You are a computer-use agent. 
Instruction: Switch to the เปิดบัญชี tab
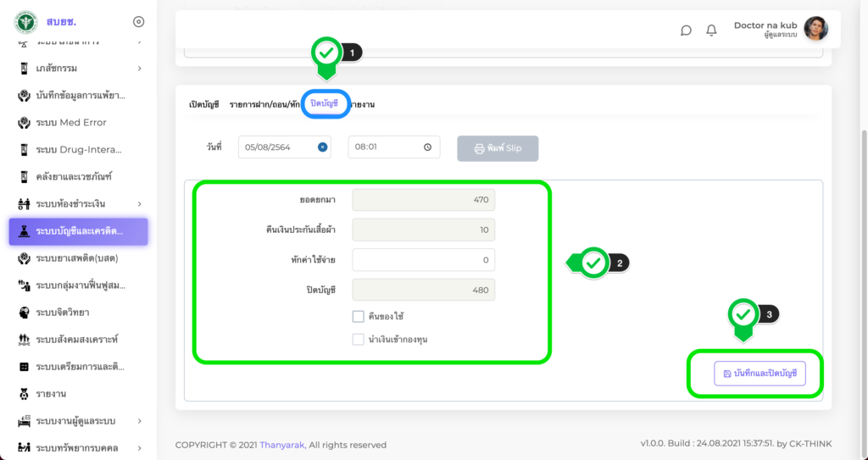pos(204,104)
